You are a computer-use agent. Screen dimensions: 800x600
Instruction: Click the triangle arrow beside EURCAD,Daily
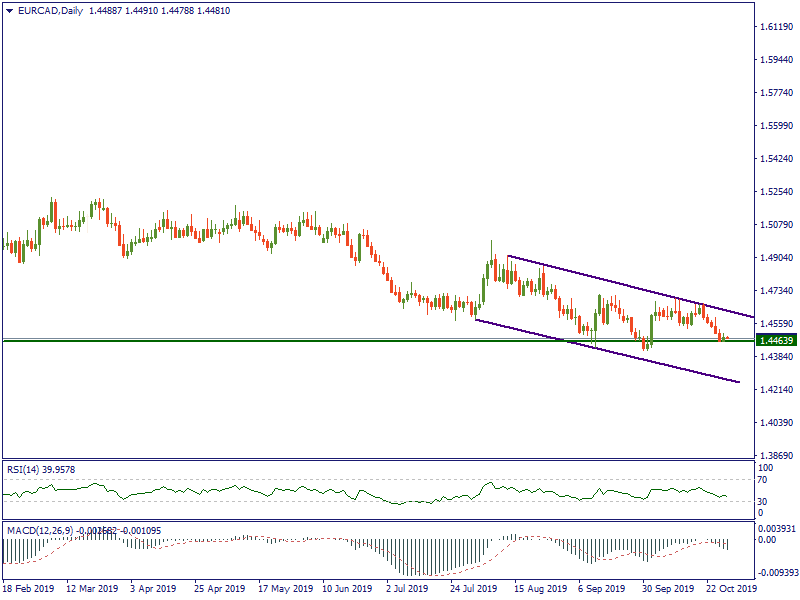(9, 10)
